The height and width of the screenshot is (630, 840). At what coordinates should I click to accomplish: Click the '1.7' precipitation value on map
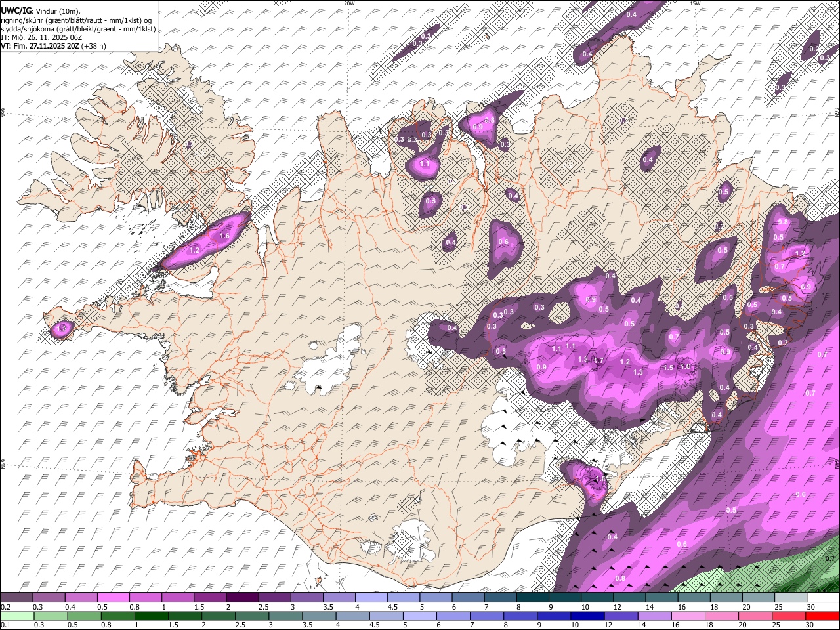tap(598, 360)
